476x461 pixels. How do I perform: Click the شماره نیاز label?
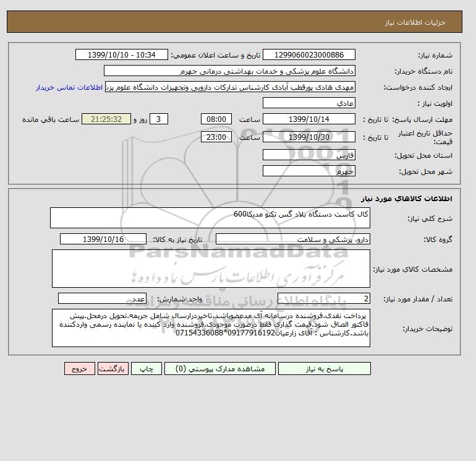[x=435, y=55]
